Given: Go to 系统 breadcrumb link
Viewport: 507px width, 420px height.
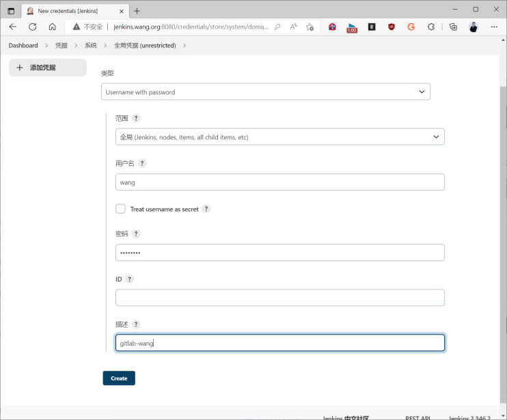Looking at the screenshot, I should click(90, 46).
